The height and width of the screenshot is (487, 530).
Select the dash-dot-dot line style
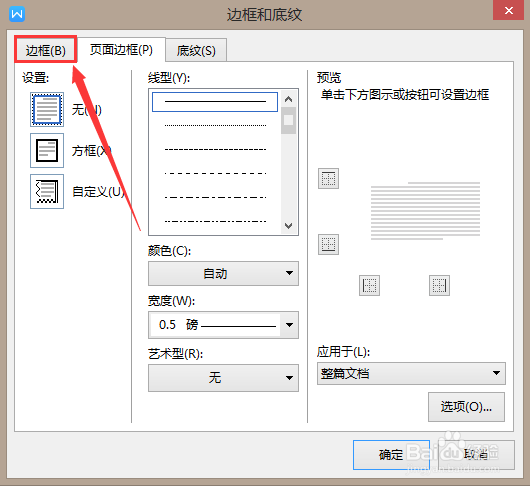[215, 221]
